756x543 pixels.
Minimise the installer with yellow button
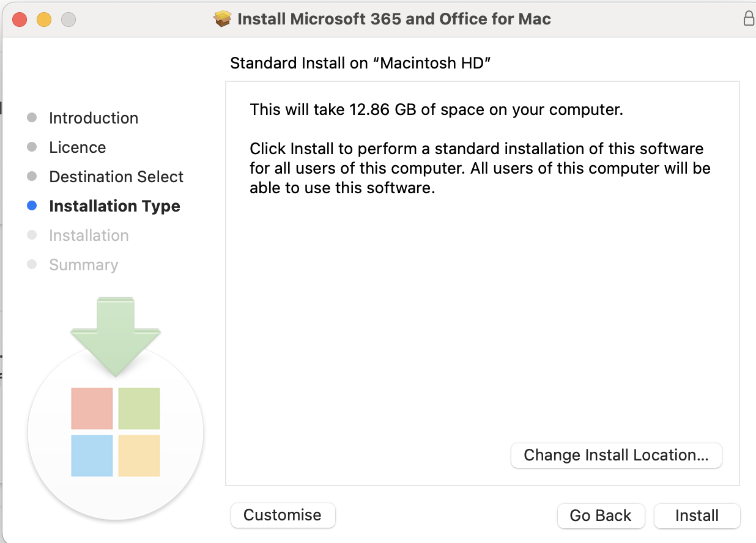[x=44, y=19]
